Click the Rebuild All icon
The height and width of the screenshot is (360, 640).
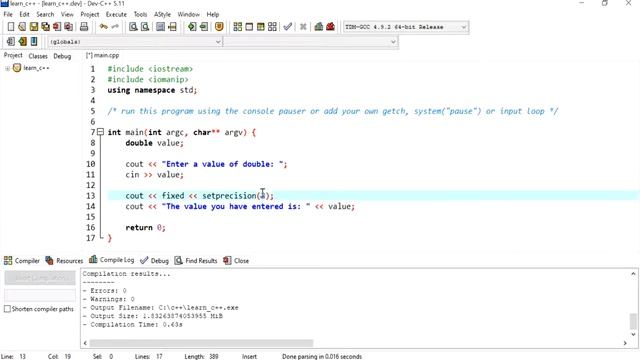click(272, 27)
